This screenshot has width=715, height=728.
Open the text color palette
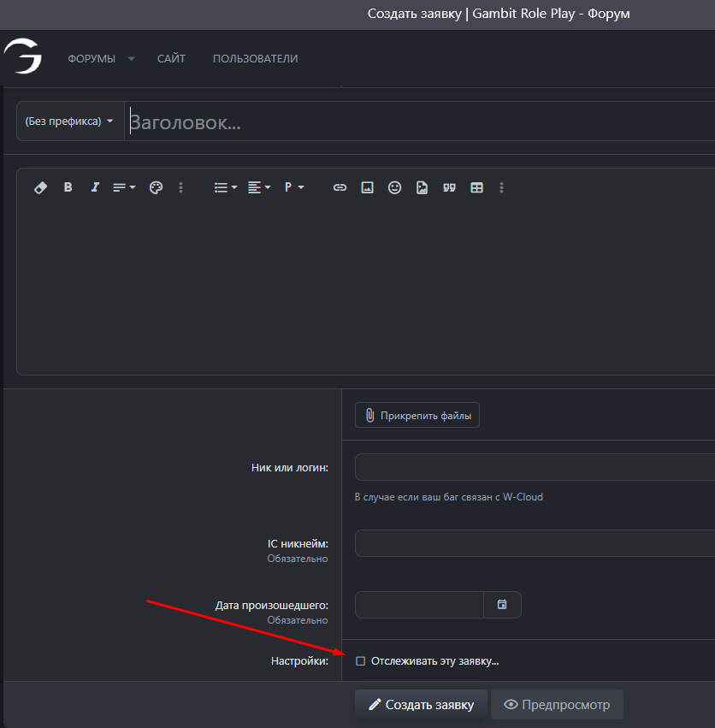(x=156, y=187)
